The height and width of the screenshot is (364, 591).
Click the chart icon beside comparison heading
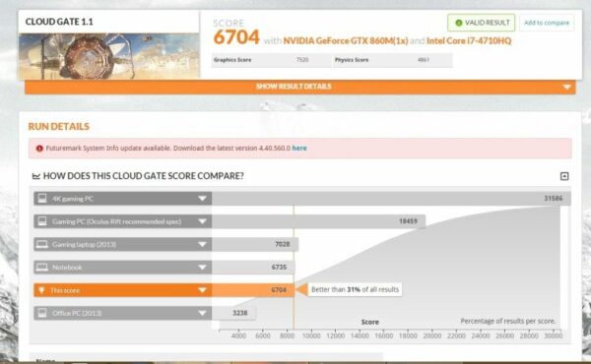coord(36,176)
